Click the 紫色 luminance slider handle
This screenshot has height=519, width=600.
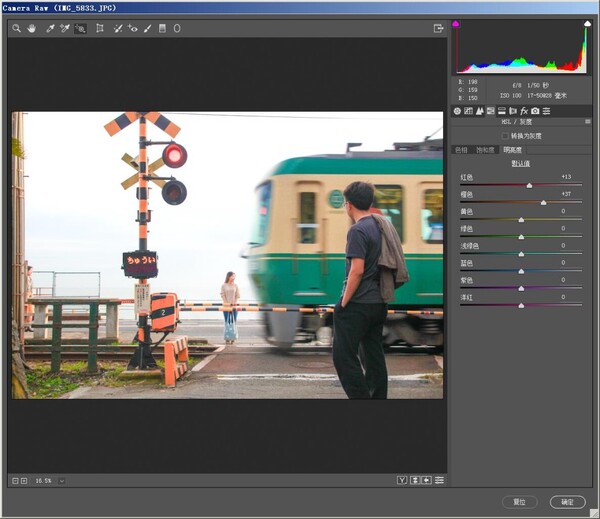click(521, 289)
